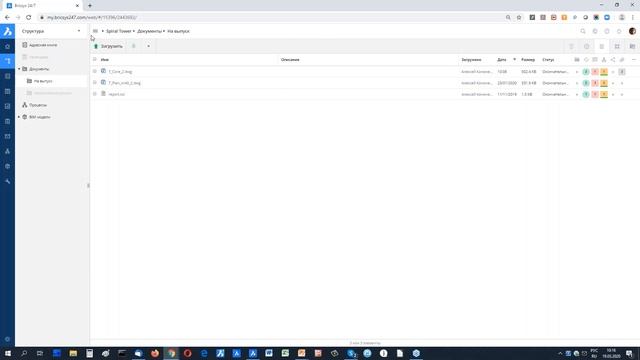Click the Описание column header
This screenshot has width=640, height=360.
[x=290, y=60]
